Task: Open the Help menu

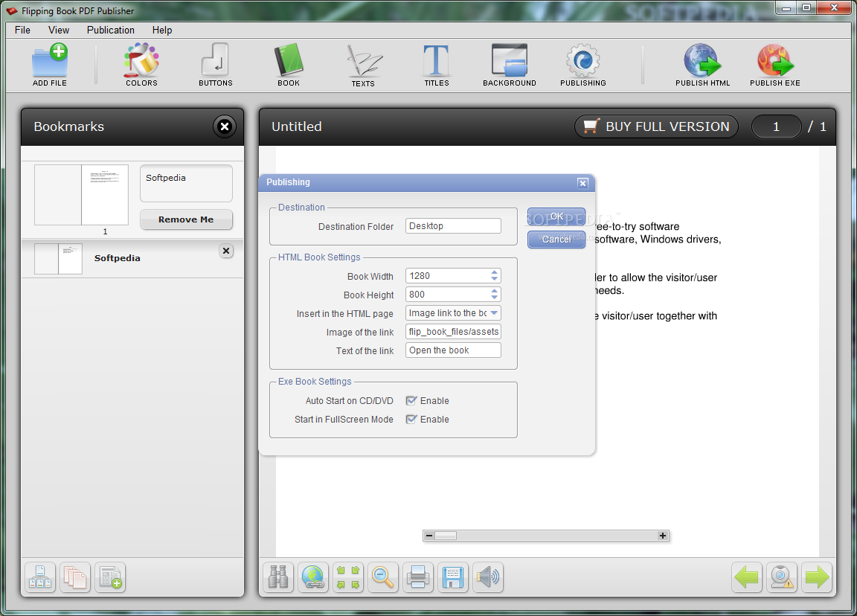Action: 161,30
